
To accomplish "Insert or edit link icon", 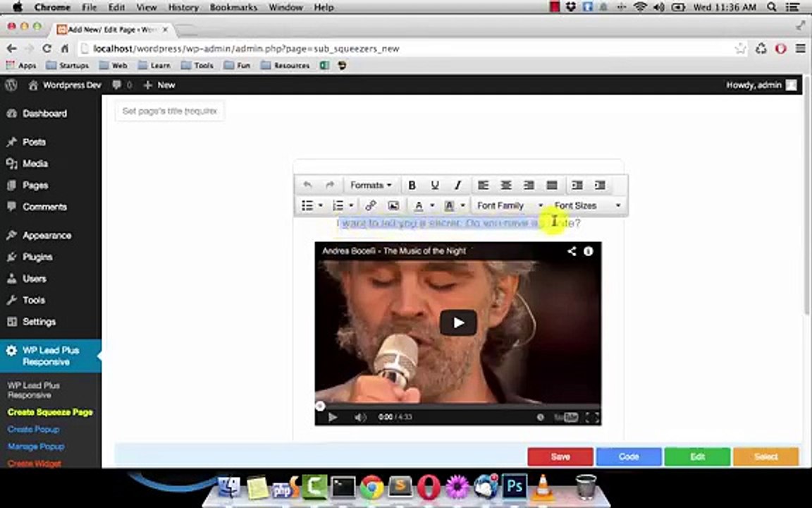I will (x=370, y=206).
